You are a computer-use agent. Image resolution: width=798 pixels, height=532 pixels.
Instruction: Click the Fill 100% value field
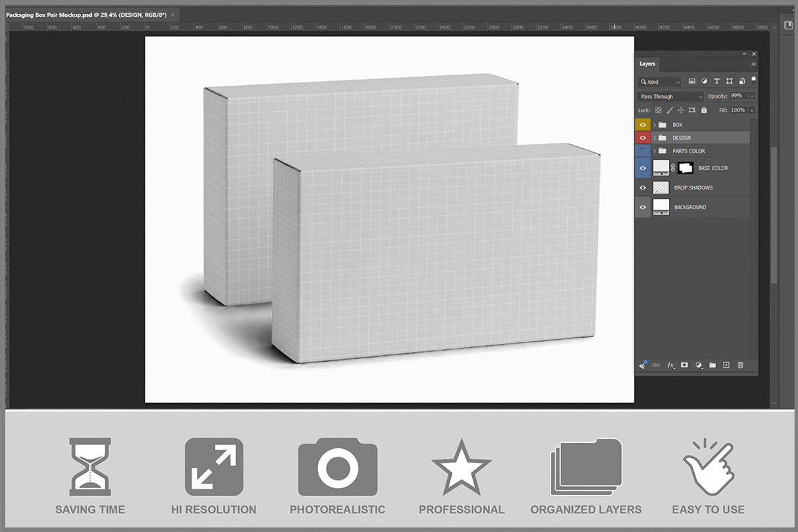click(738, 110)
